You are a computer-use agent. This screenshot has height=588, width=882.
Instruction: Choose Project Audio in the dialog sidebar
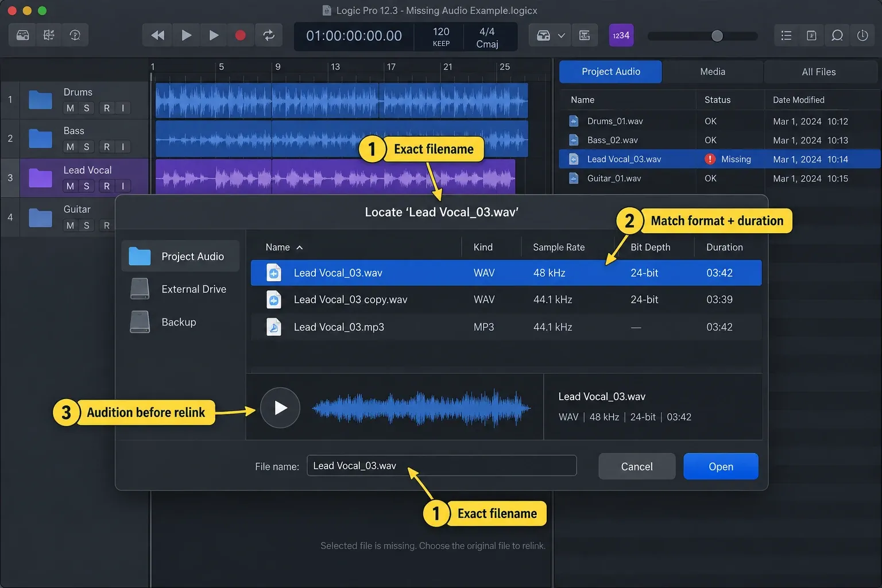point(180,256)
